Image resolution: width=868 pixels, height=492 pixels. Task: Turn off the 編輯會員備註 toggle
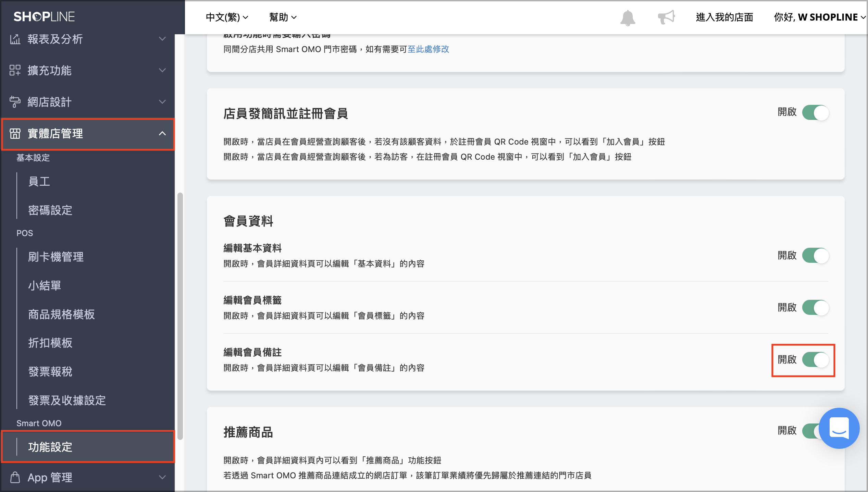pyautogui.click(x=815, y=360)
